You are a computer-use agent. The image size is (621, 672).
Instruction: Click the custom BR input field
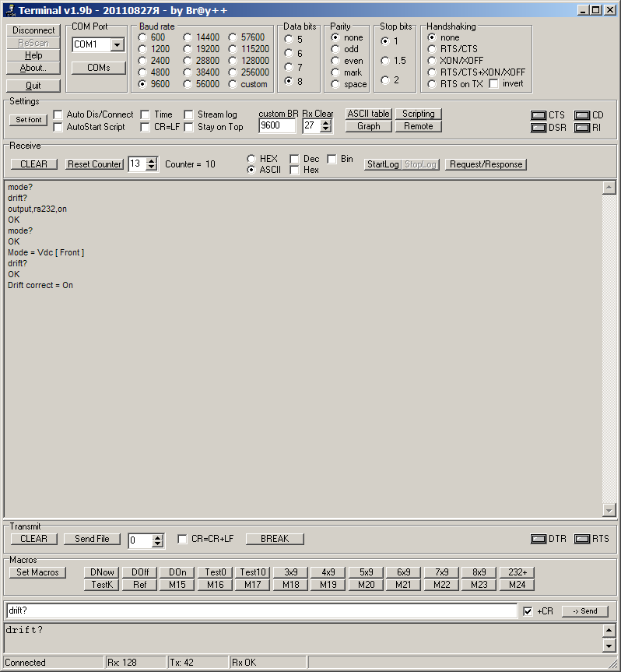[x=277, y=126]
